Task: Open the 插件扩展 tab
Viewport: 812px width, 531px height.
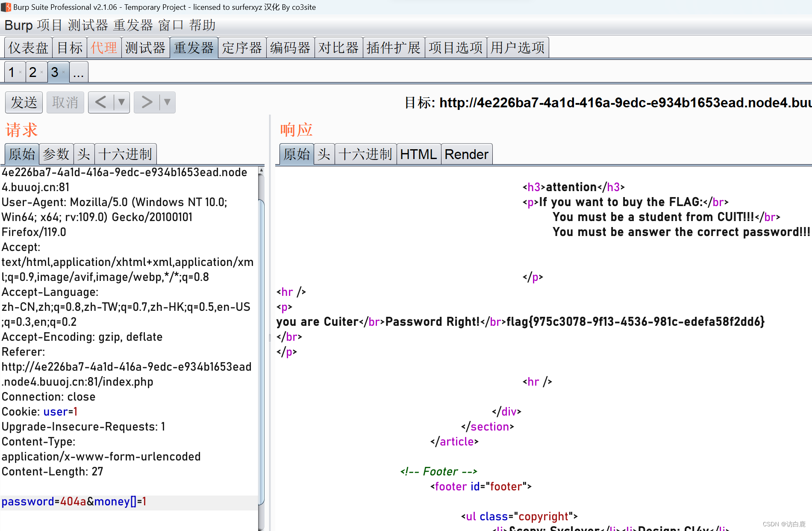Action: coord(394,47)
